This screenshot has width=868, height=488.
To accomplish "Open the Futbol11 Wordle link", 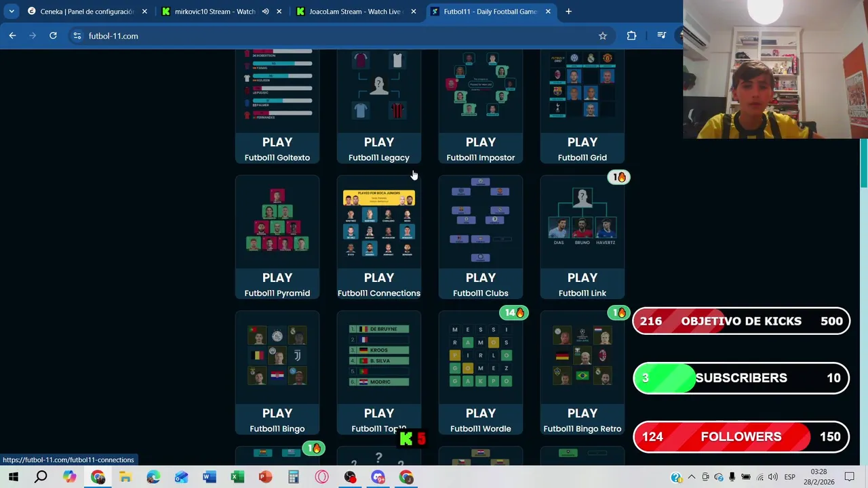I will pos(481,428).
